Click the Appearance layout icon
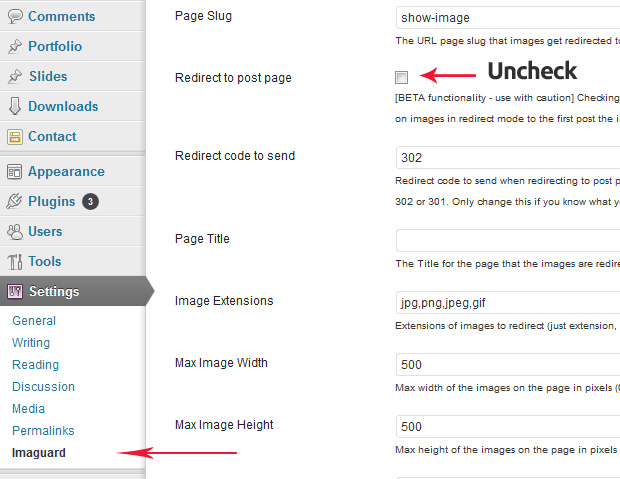 [x=15, y=172]
